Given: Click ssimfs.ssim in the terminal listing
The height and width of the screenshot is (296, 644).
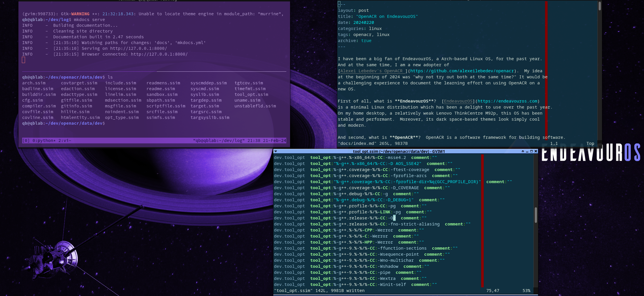Looking at the screenshot, I should pyautogui.click(x=161, y=117).
